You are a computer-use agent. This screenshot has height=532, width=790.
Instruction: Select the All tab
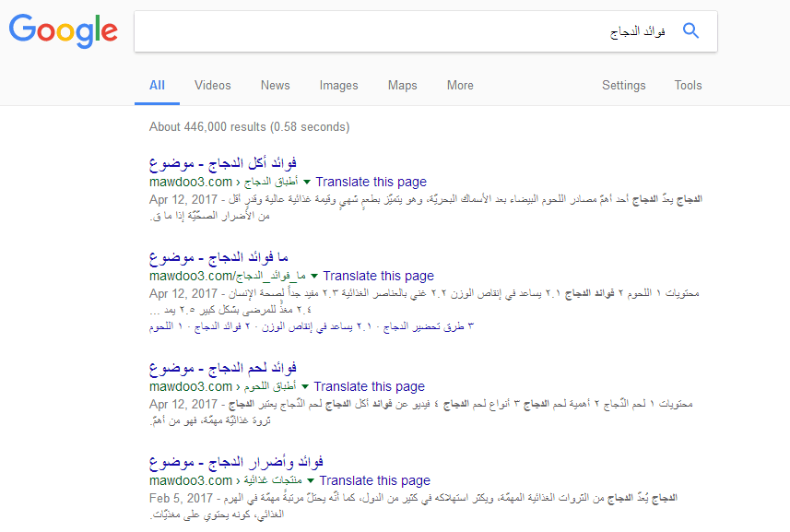(157, 85)
